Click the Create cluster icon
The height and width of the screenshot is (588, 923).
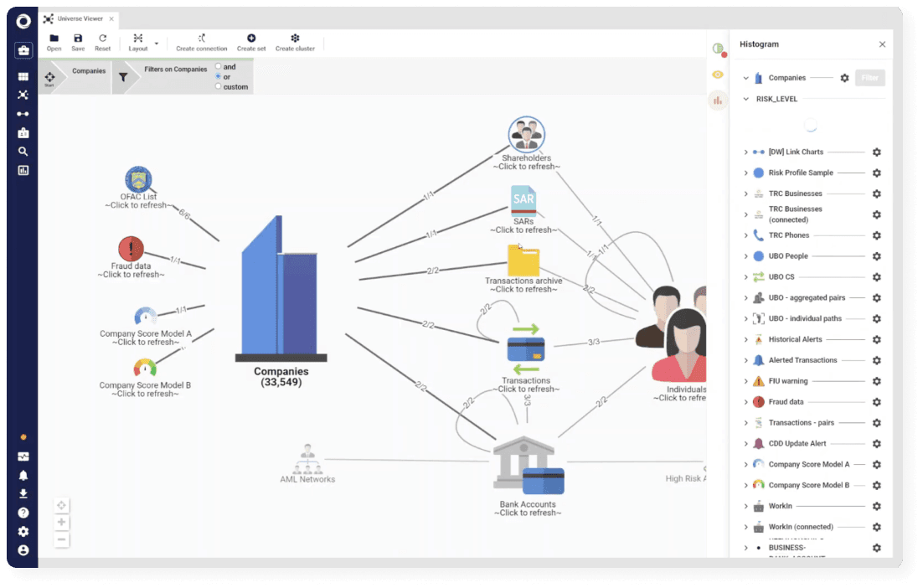(295, 39)
